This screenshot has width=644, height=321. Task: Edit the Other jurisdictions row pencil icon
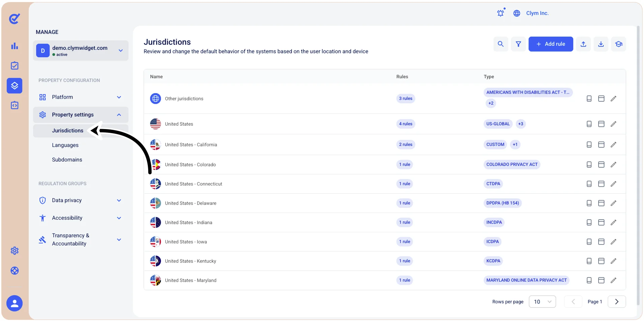click(x=613, y=98)
